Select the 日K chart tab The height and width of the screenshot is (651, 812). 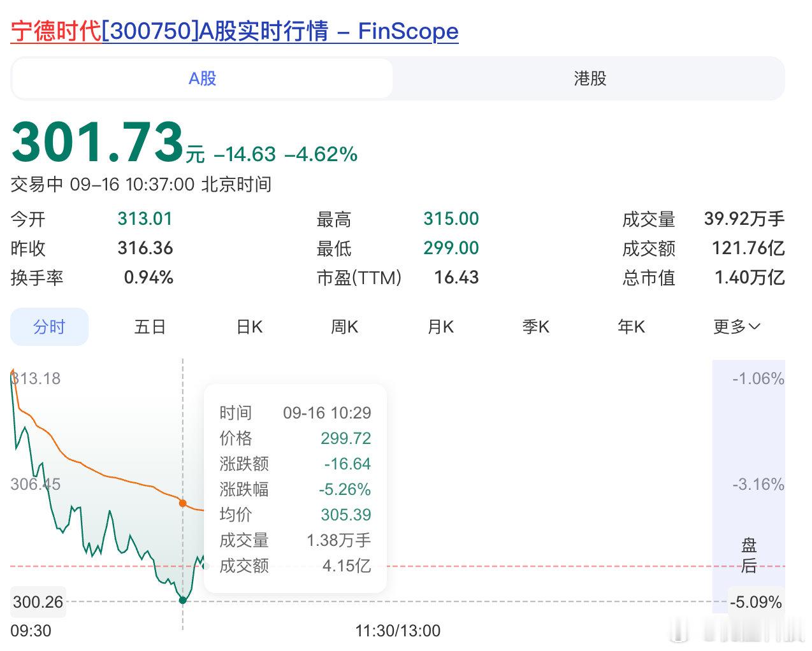pyautogui.click(x=249, y=327)
